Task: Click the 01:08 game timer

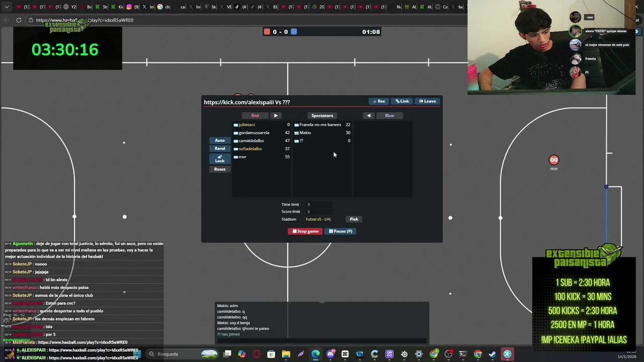Action: [x=371, y=32]
